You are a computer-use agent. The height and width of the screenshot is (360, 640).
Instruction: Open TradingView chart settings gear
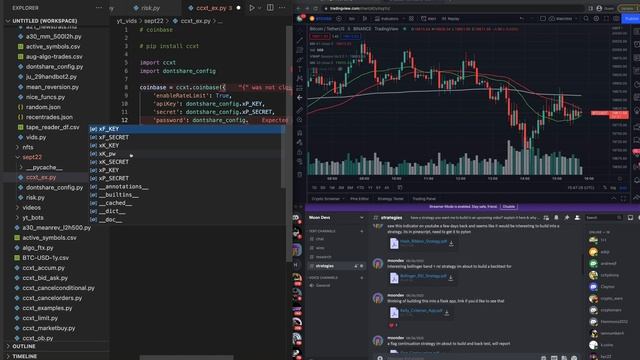coord(596,19)
